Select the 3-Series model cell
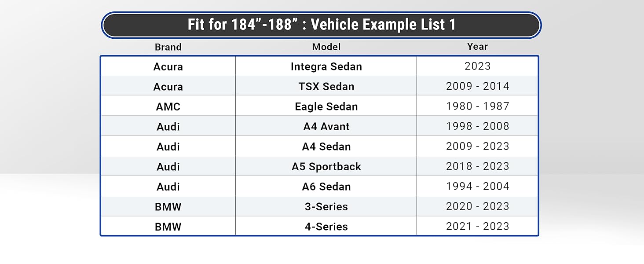 point(326,206)
